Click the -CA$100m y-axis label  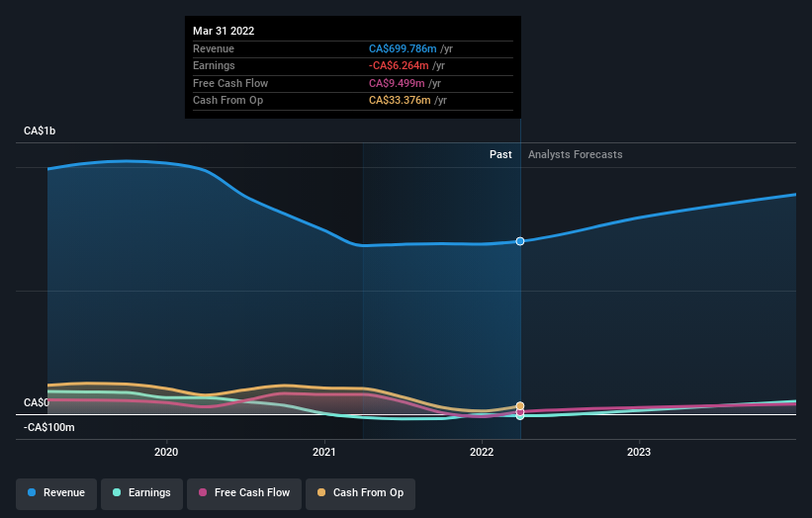49,427
